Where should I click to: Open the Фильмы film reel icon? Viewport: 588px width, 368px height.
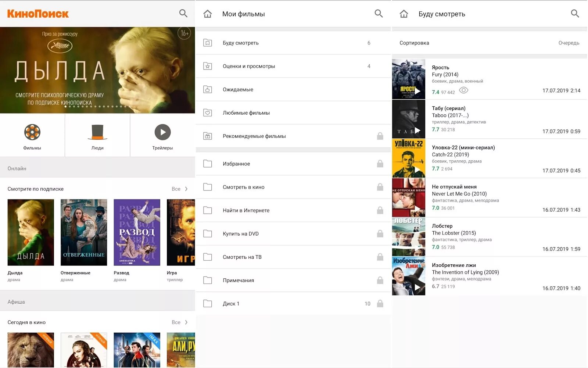(32, 132)
